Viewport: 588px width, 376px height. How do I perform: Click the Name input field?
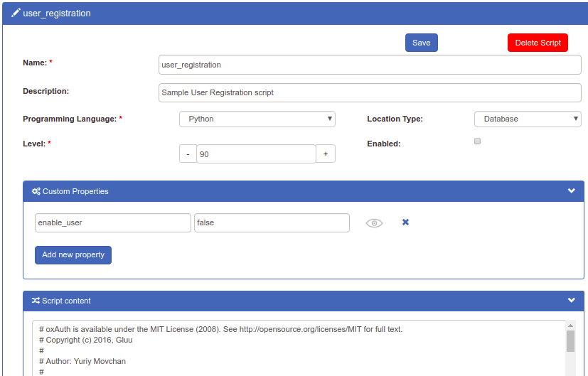click(x=370, y=65)
